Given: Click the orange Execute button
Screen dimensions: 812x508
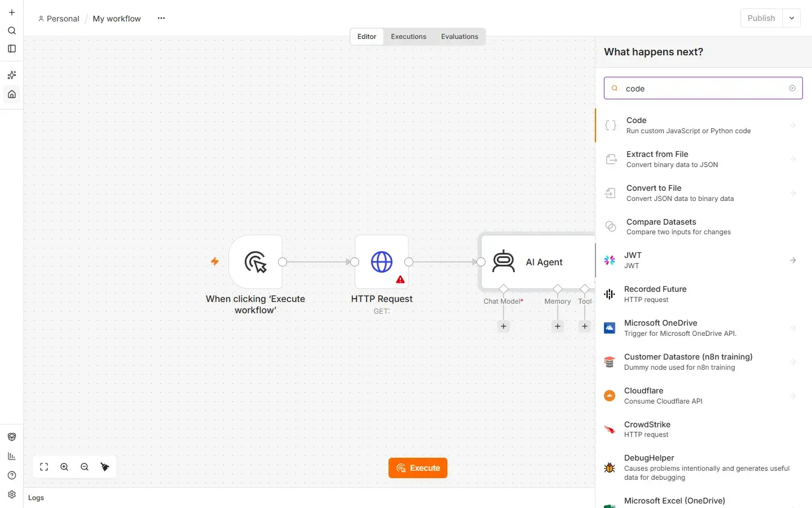Looking at the screenshot, I should [x=418, y=468].
